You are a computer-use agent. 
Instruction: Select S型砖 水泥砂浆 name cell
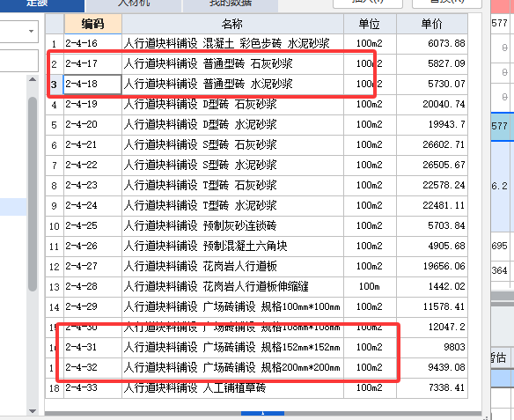232,165
